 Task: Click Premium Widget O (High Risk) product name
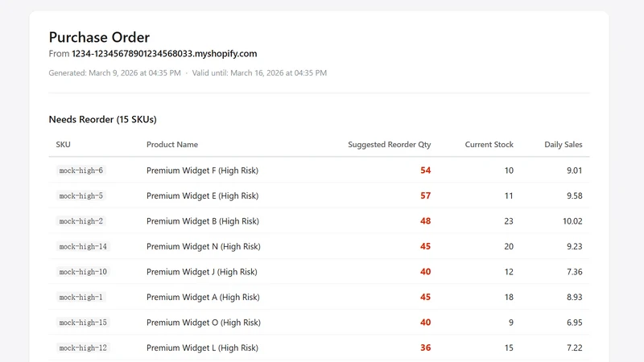(204, 323)
